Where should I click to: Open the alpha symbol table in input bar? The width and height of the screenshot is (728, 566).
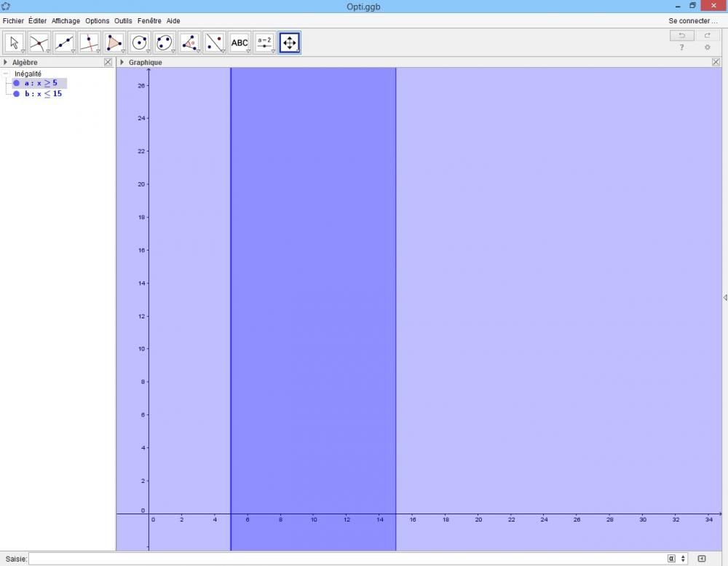coord(671,559)
